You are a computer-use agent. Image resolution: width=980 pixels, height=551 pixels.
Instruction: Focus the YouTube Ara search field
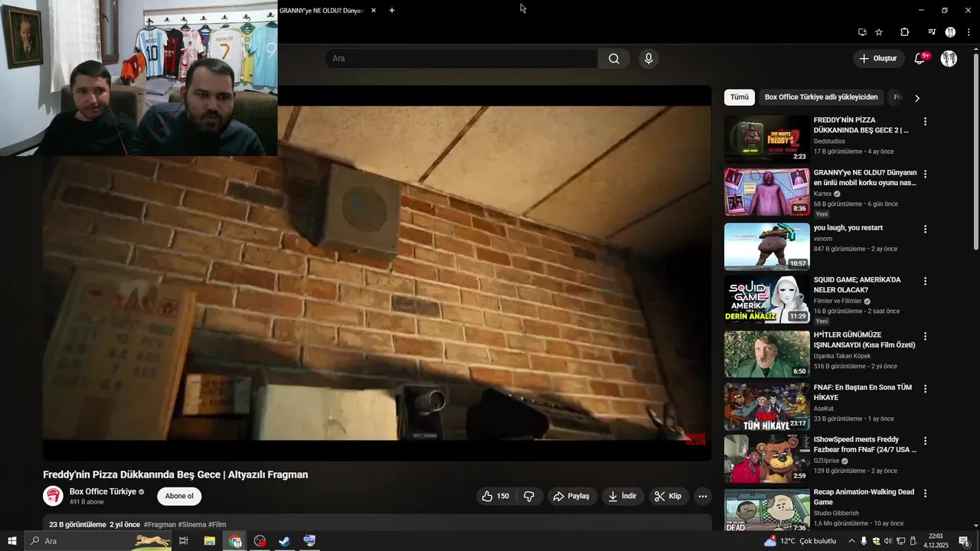tap(462, 59)
